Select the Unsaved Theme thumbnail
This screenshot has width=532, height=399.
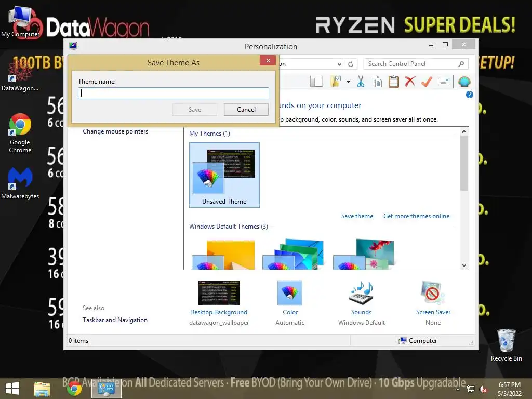[x=224, y=175]
